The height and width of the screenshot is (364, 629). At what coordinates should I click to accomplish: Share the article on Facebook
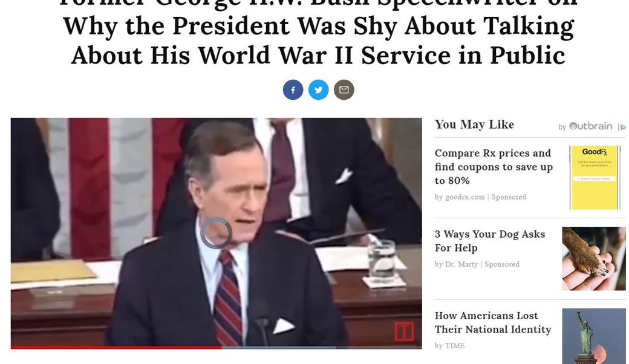pos(293,90)
